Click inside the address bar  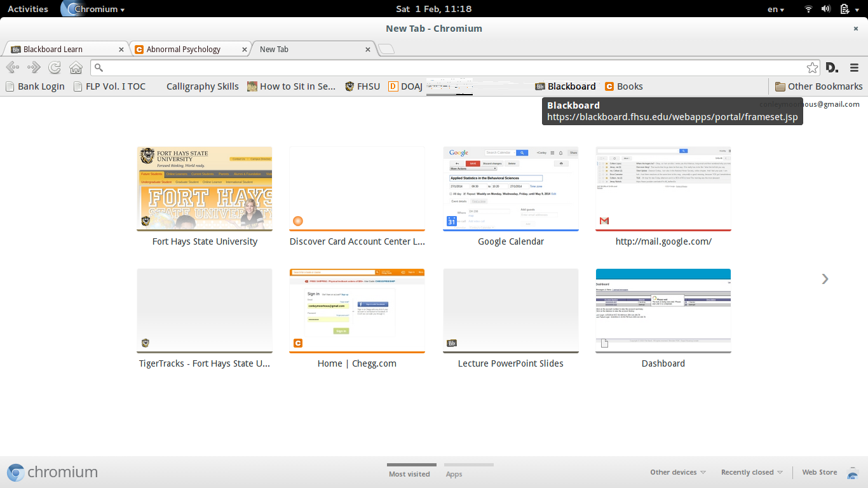click(x=445, y=67)
